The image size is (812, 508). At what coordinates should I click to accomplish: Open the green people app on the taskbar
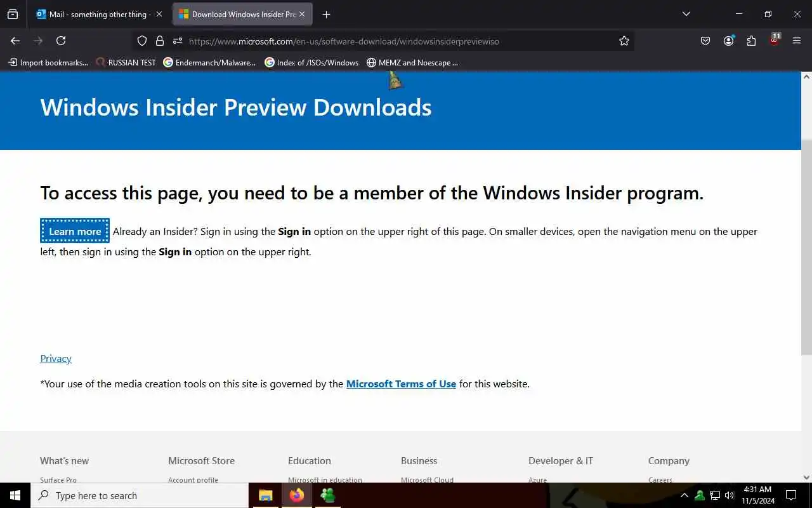tap(327, 495)
